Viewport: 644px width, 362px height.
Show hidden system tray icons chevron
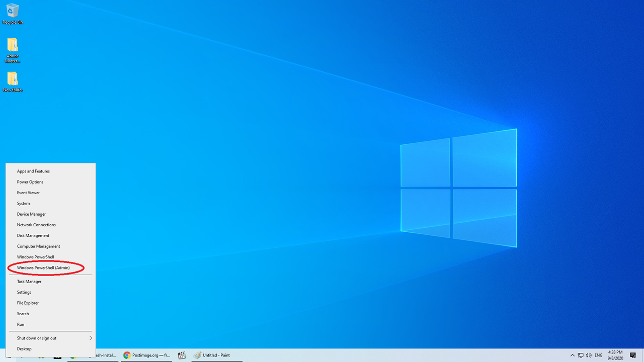[573, 355]
